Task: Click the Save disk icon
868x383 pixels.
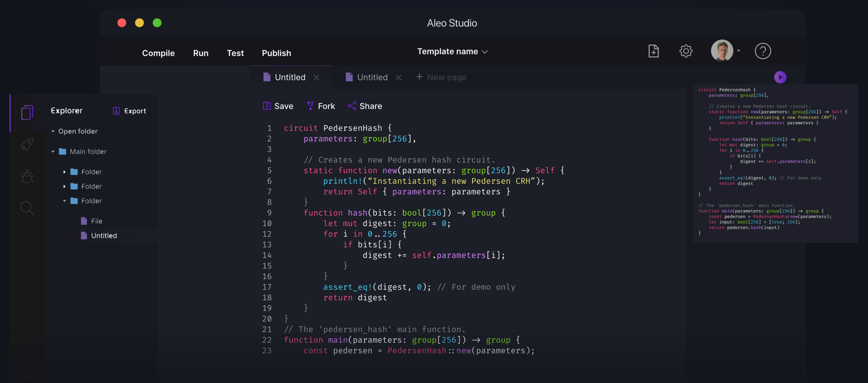Action: [x=267, y=106]
